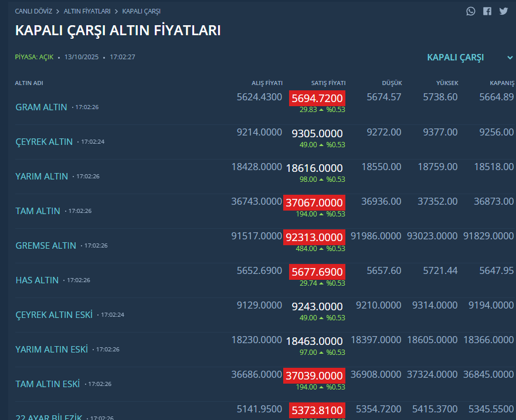Viewport: 516px width, 420px height.
Task: Go to CANLI DÖVİZ breadcrumb
Action: point(33,11)
